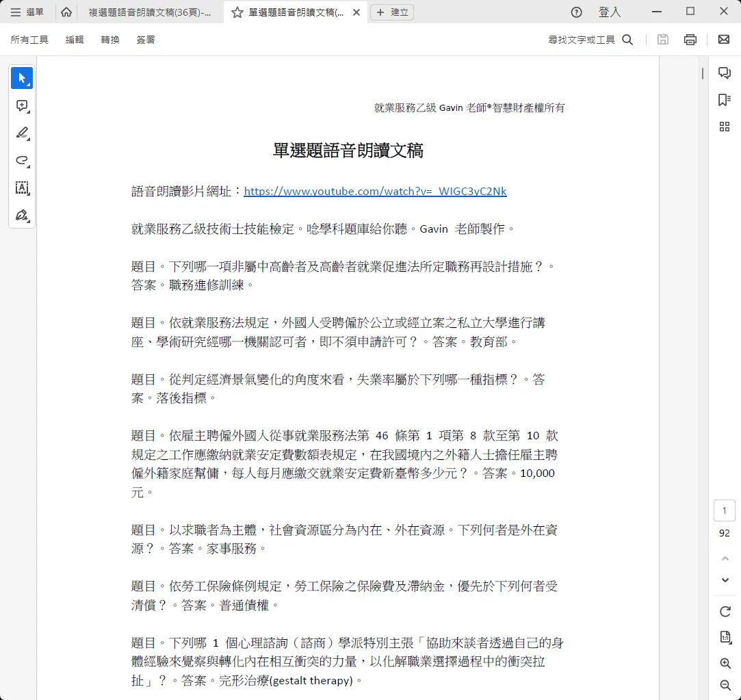This screenshot has height=700, width=741.
Task: Click the 建立 new tab button
Action: pos(392,12)
